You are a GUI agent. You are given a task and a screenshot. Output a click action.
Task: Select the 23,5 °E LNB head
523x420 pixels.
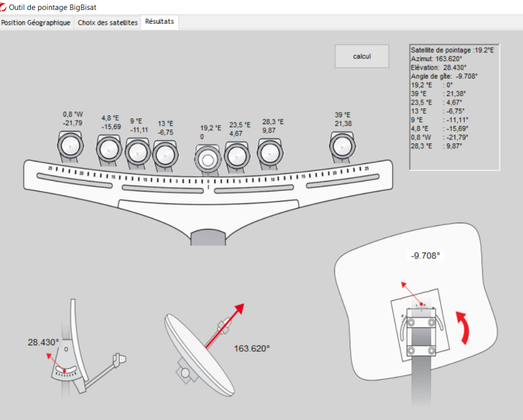[236, 155]
